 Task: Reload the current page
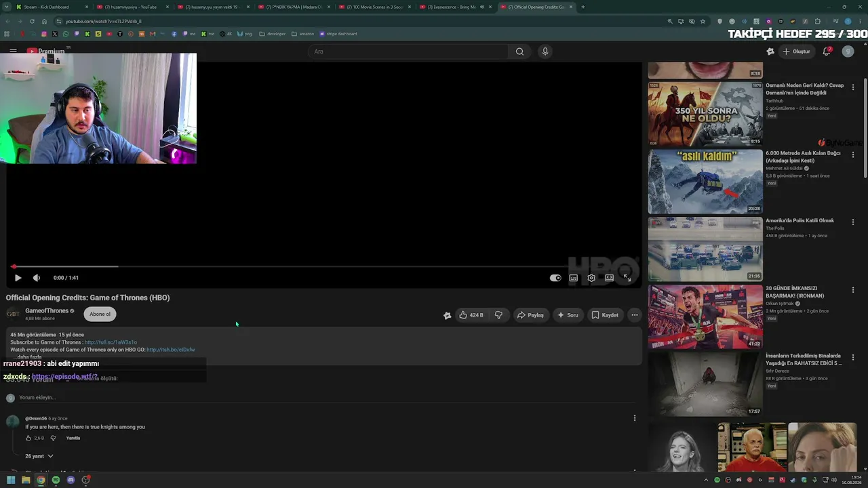click(32, 21)
